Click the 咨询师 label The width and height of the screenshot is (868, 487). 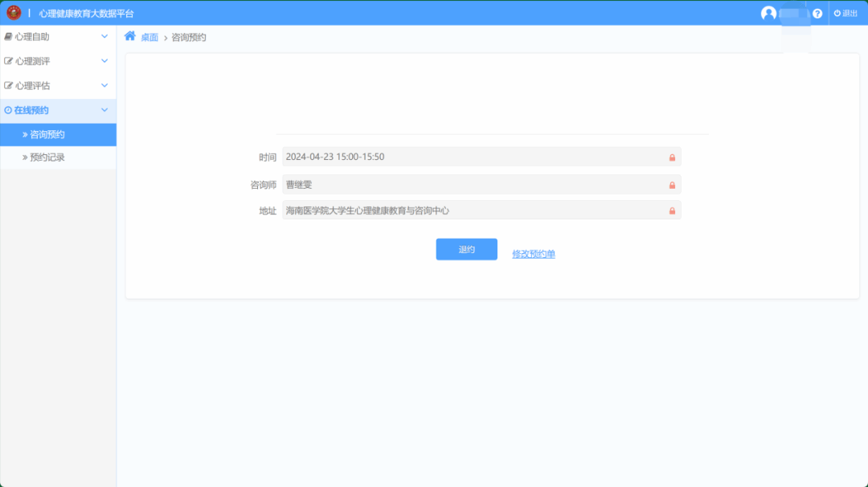click(263, 185)
